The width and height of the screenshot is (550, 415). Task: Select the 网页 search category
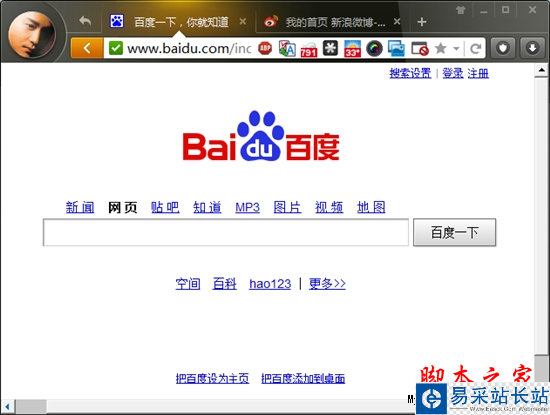(122, 207)
